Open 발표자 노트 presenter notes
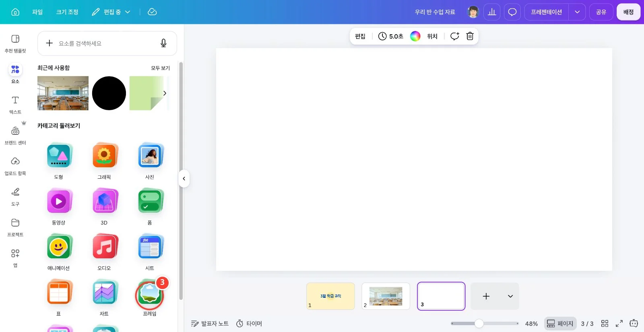Image resolution: width=644 pixels, height=332 pixels. click(x=210, y=324)
